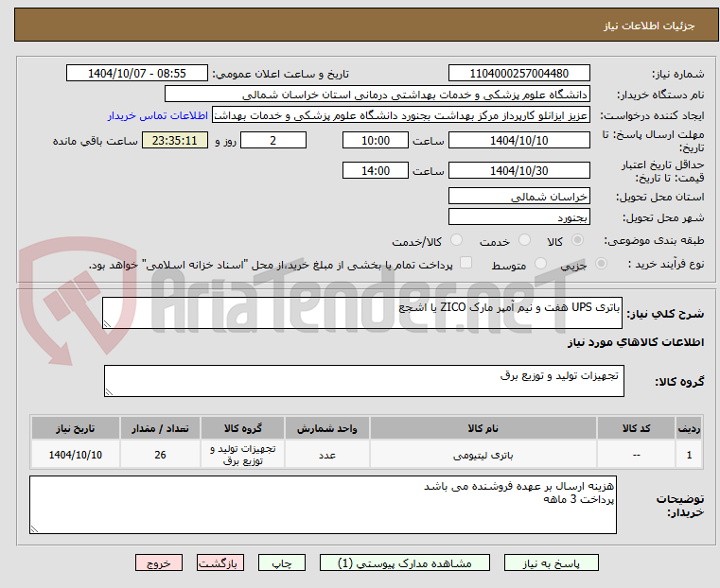Click the price validity date 1404/10/30 field

(x=518, y=170)
